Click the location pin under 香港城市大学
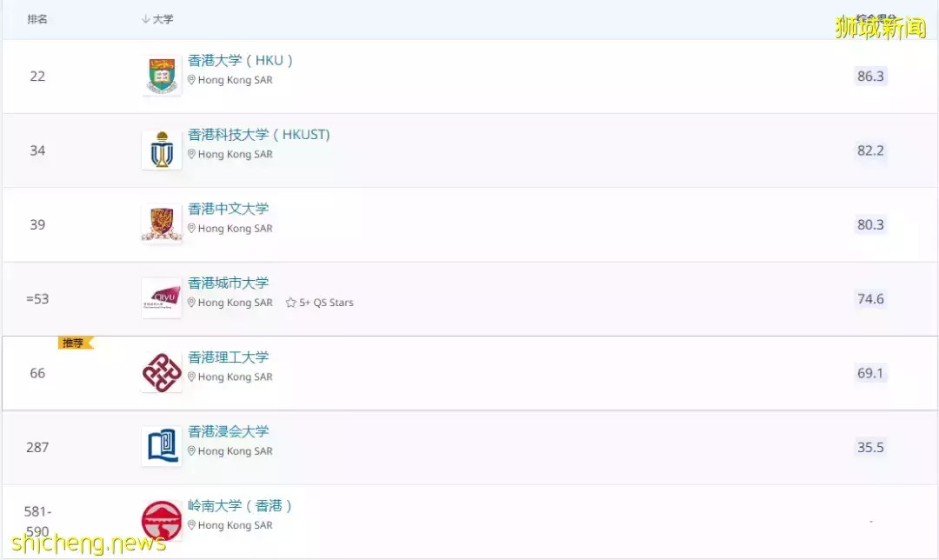Image resolution: width=939 pixels, height=560 pixels. point(191,303)
